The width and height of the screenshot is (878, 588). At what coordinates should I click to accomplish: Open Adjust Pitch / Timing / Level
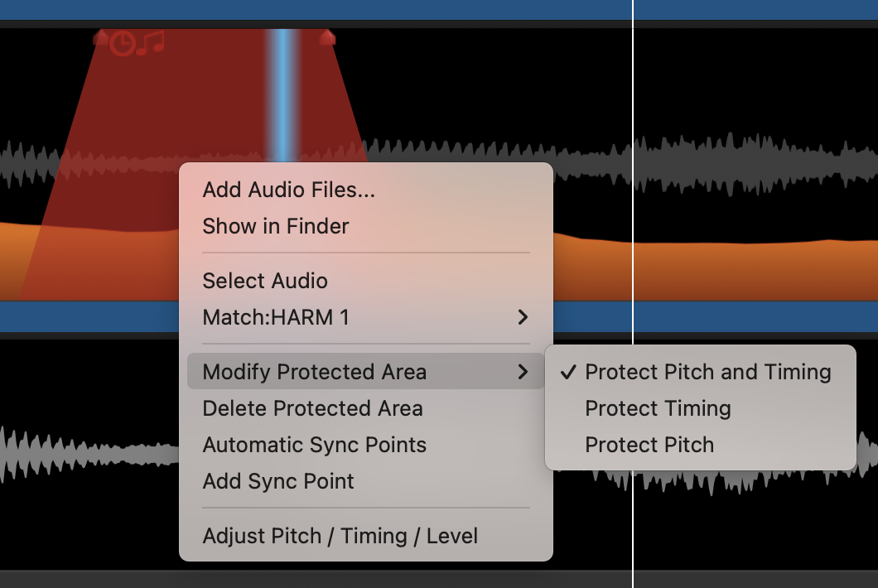coord(340,536)
